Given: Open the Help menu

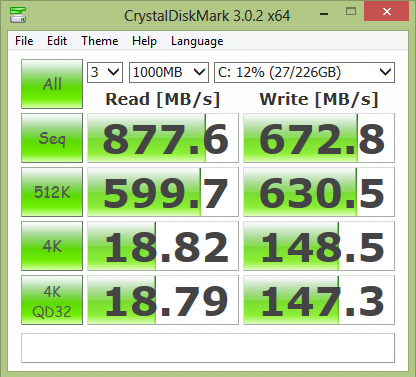Looking at the screenshot, I should point(144,41).
